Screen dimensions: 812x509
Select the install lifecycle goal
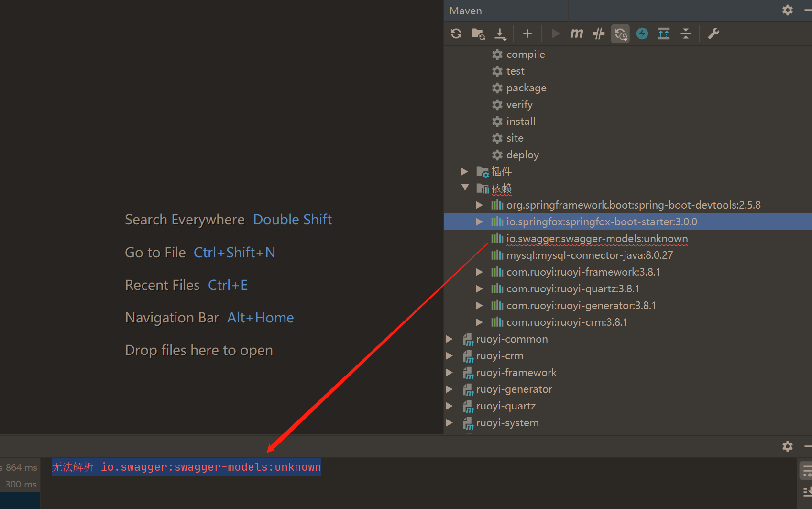pyautogui.click(x=521, y=121)
